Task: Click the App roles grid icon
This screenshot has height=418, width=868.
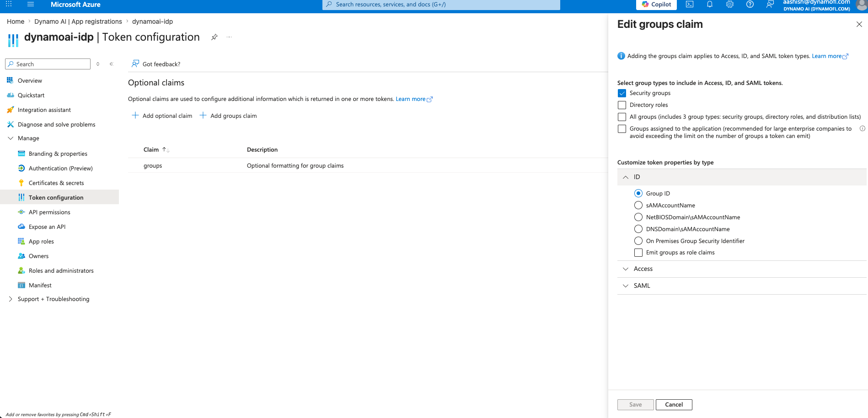Action: click(x=21, y=241)
